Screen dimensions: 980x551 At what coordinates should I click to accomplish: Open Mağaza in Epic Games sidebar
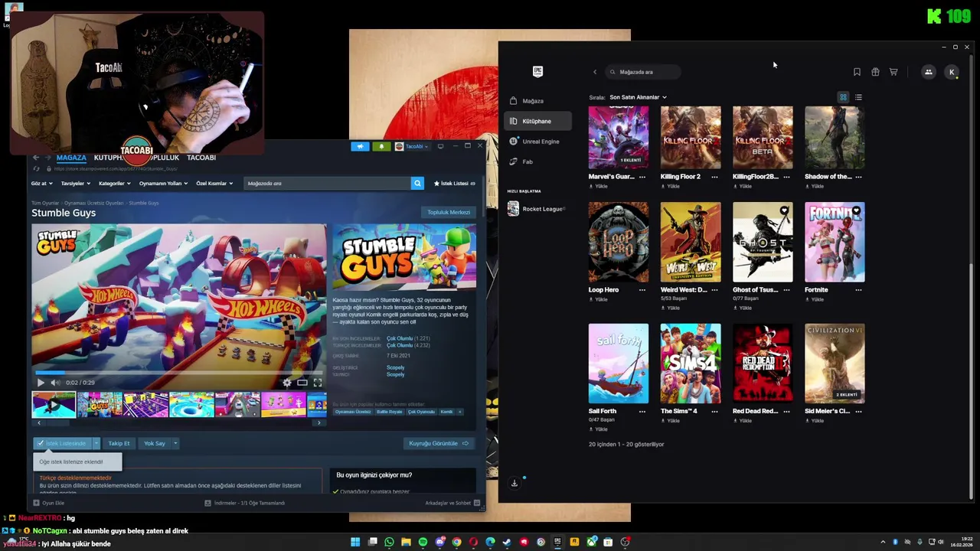[537, 101]
